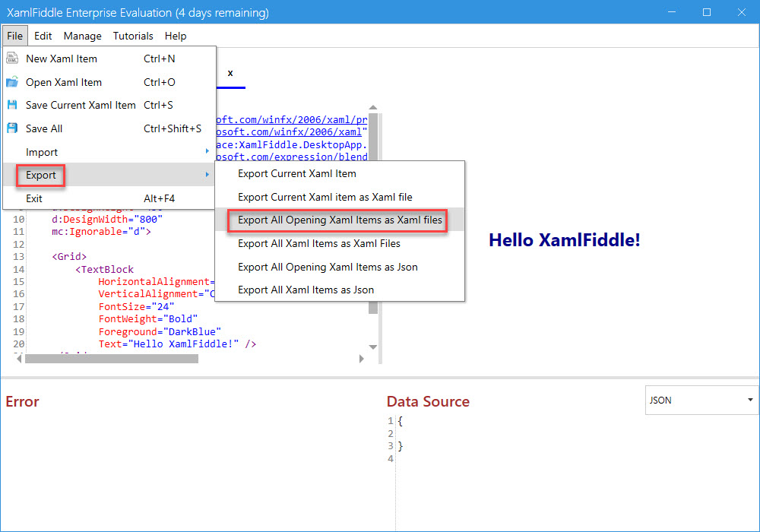Click the <Grid> tag on line 13
Viewport: 760px width, 532px height.
(x=69, y=256)
